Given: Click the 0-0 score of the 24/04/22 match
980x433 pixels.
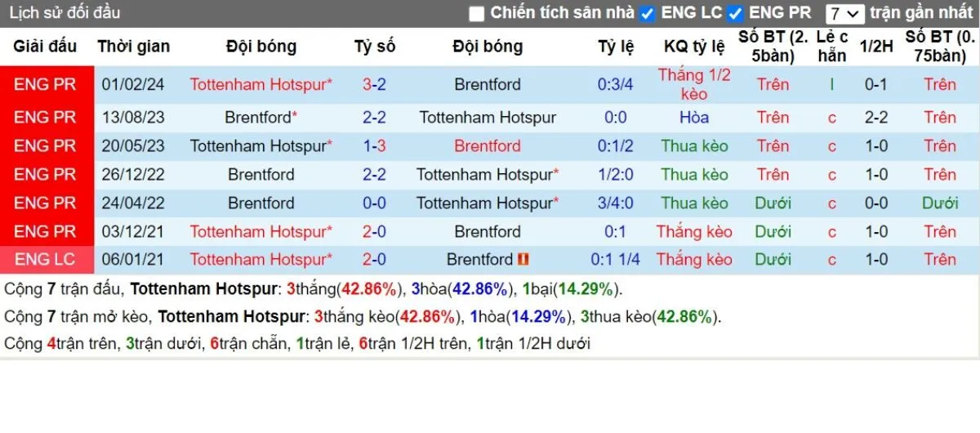Looking at the screenshot, I should point(374,203).
